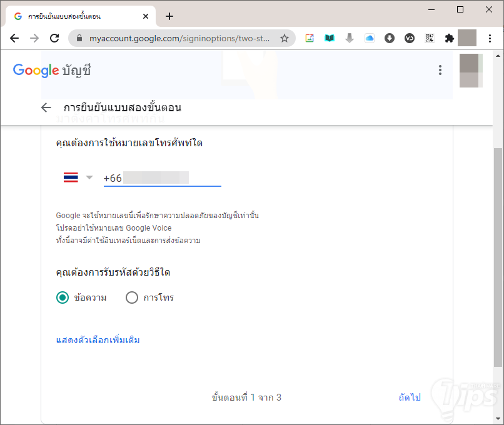Viewport: 504px width, 425px height.
Task: Open a new browser tab
Action: coord(169,16)
